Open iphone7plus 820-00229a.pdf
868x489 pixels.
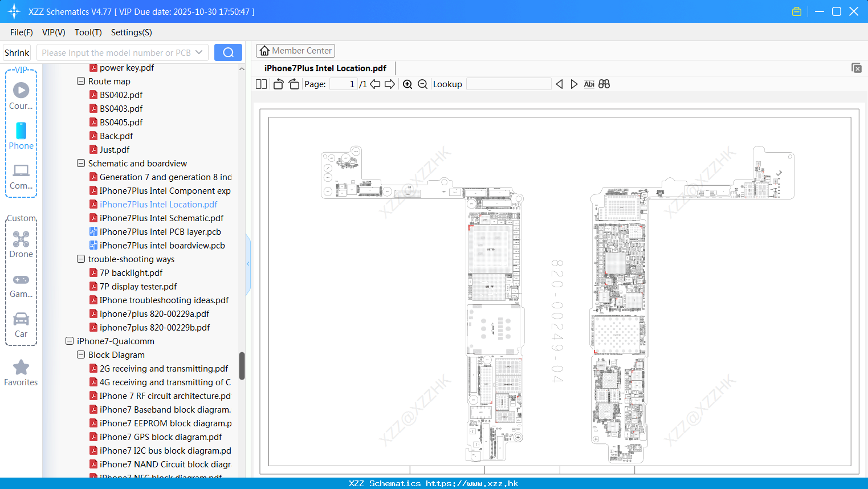[x=154, y=314]
